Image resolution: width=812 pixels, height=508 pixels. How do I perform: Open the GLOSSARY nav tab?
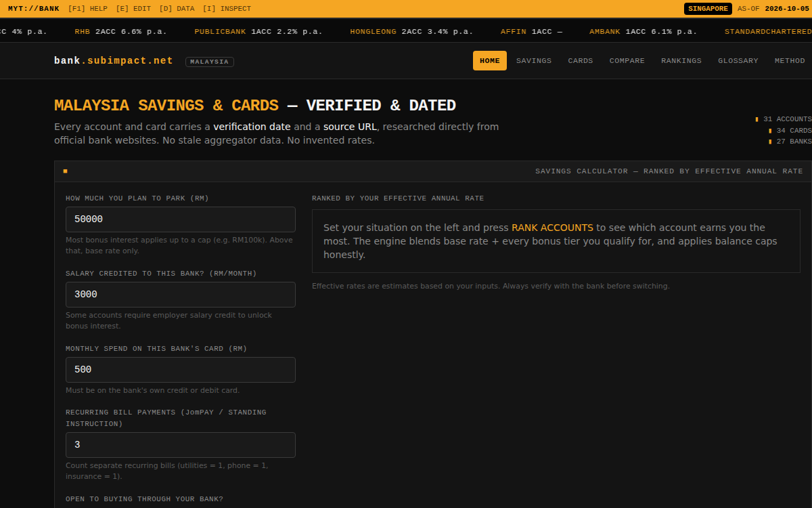coord(738,61)
